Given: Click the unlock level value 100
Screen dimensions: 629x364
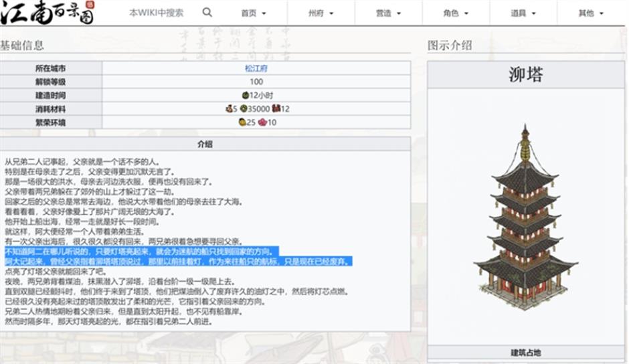Looking at the screenshot, I should pyautogui.click(x=256, y=82).
